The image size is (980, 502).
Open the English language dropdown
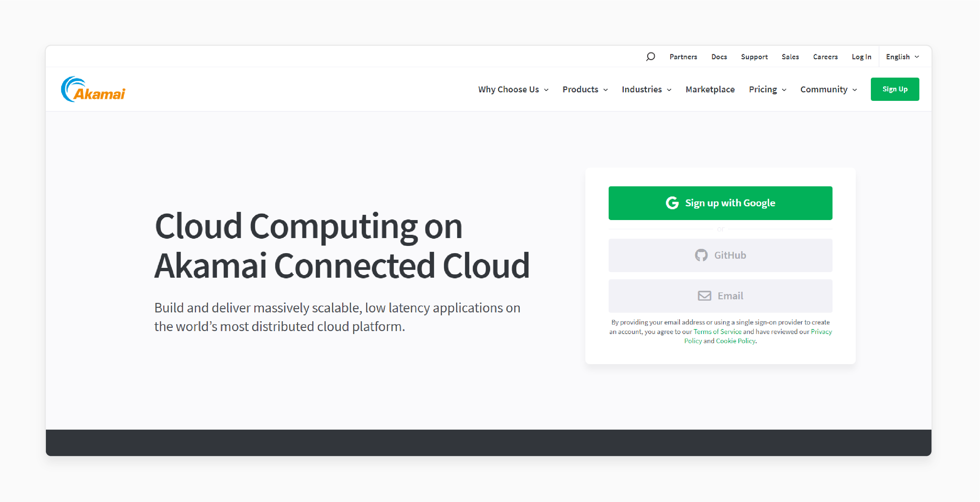[x=902, y=57]
